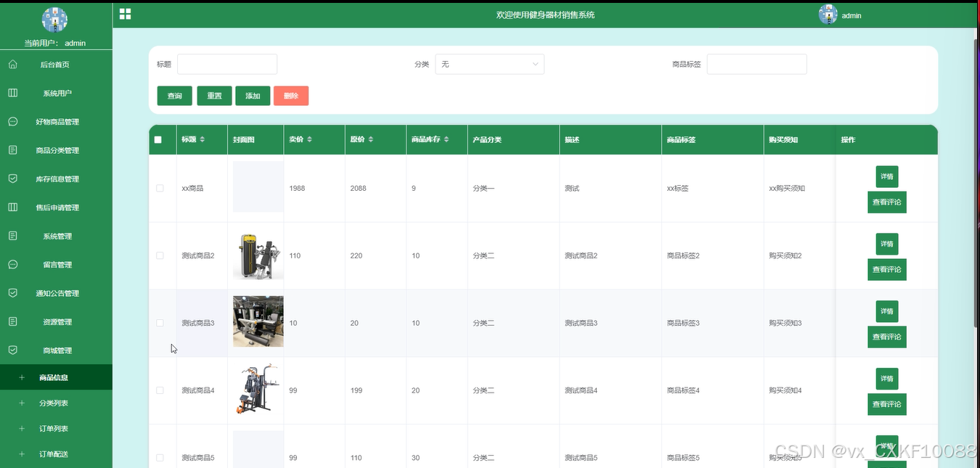Screen dimensions: 980x468
Task: Expand 系统管理 sidebar menu
Action: [56, 236]
